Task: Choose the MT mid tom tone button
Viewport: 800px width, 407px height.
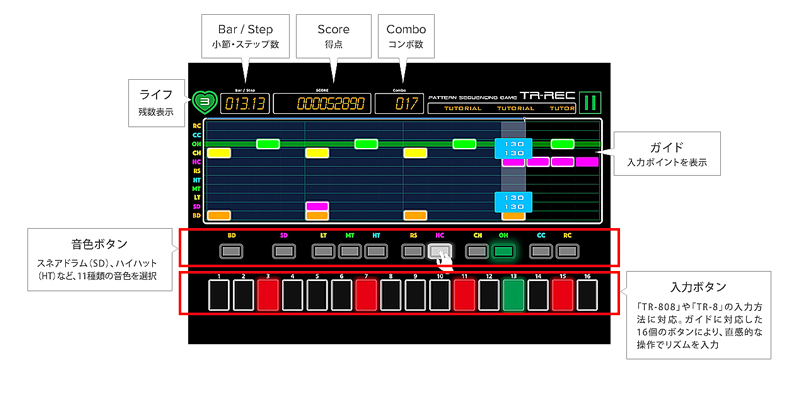Action: [x=350, y=251]
